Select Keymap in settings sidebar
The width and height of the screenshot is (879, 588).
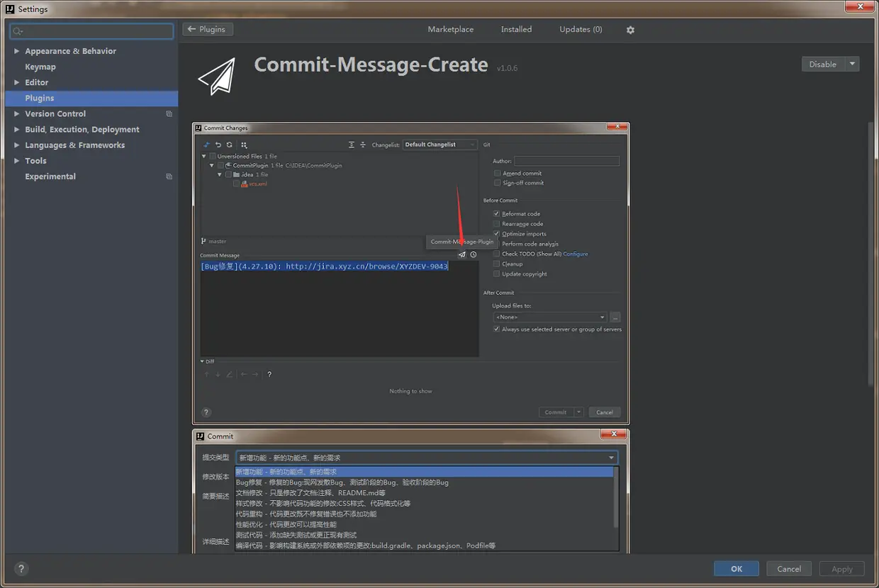point(40,67)
